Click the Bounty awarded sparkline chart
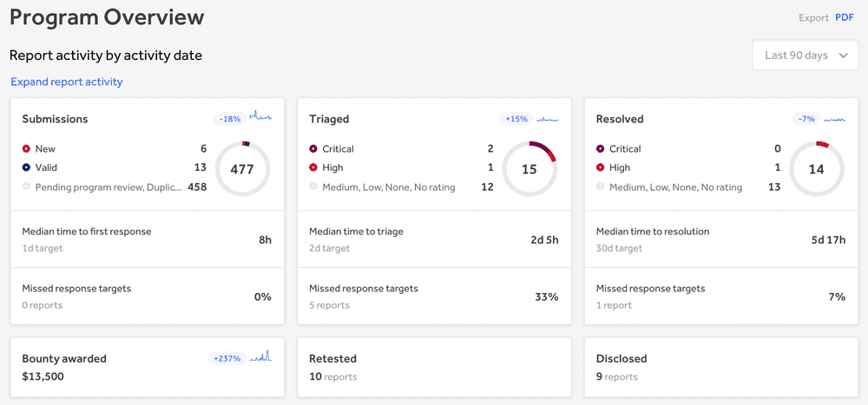 pos(260,356)
